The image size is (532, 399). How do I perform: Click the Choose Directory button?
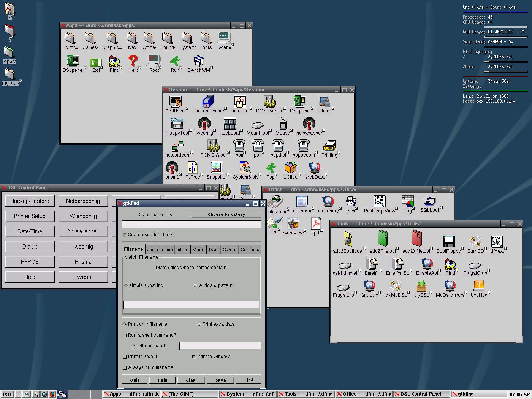coord(226,215)
